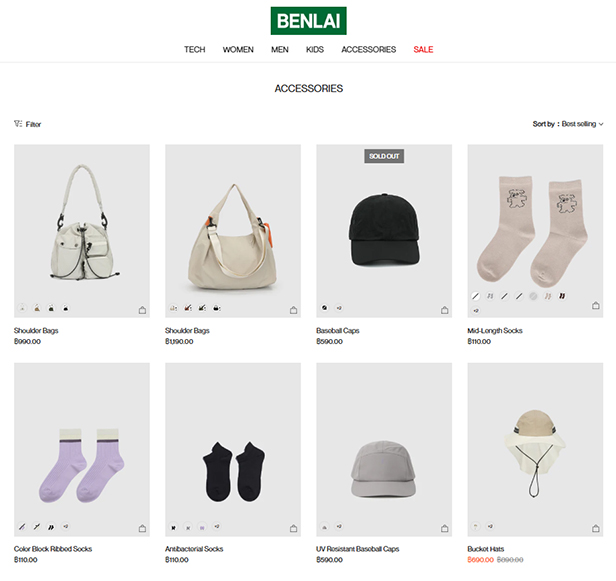Go to the SALE section
Screen dimensions: 616x581
(423, 49)
